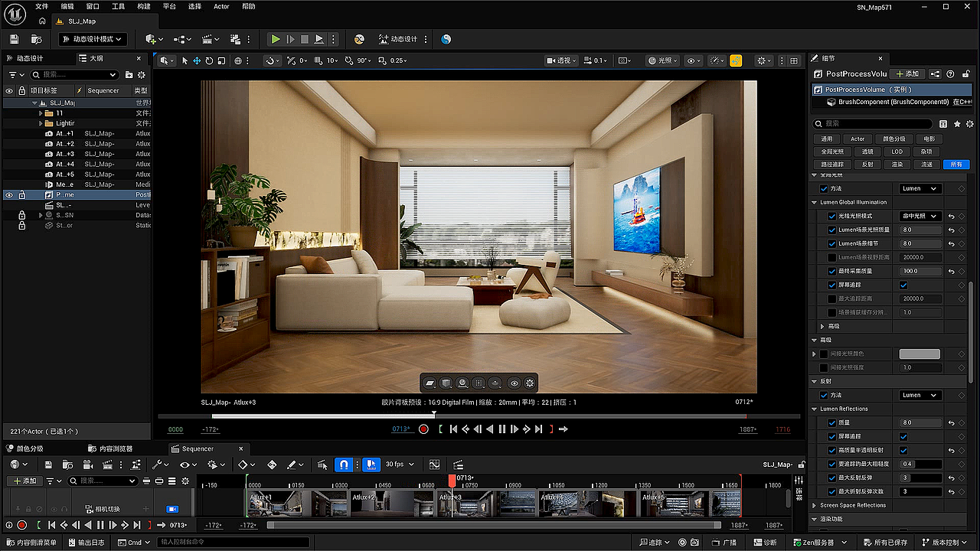Open the 编辑 menu
Viewport: 980px width, 551px height.
pos(67,6)
